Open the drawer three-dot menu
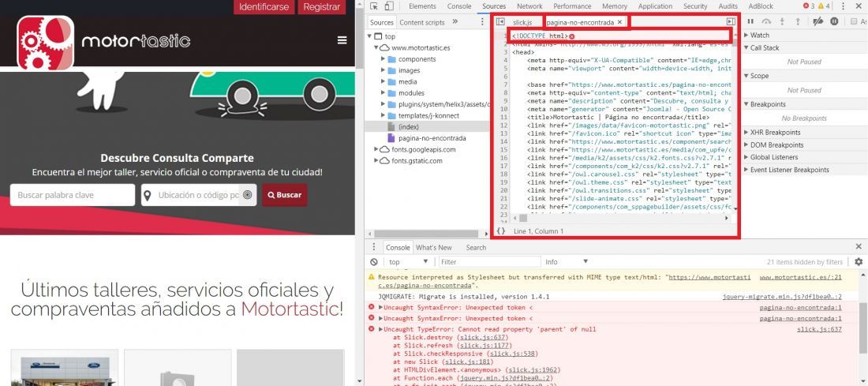The height and width of the screenshot is (386, 868). (374, 247)
